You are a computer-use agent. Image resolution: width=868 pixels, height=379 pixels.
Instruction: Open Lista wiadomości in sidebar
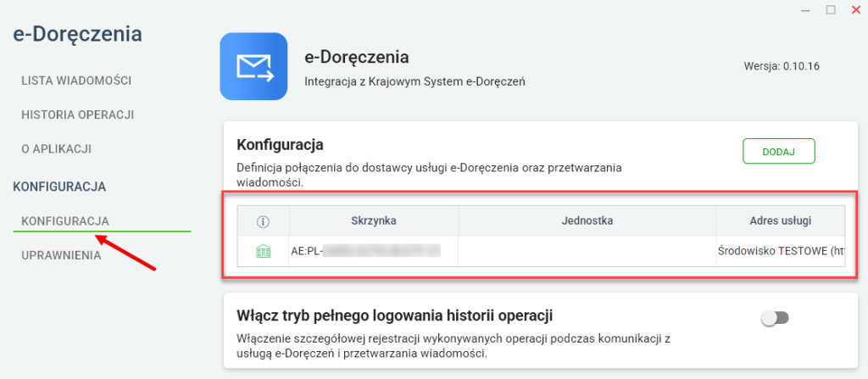(x=76, y=81)
